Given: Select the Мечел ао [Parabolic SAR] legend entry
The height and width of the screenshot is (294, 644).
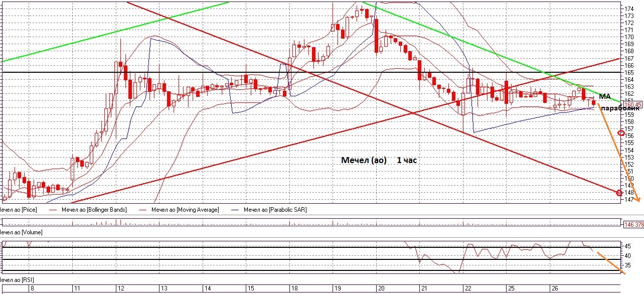Looking at the screenshot, I should point(274,210).
